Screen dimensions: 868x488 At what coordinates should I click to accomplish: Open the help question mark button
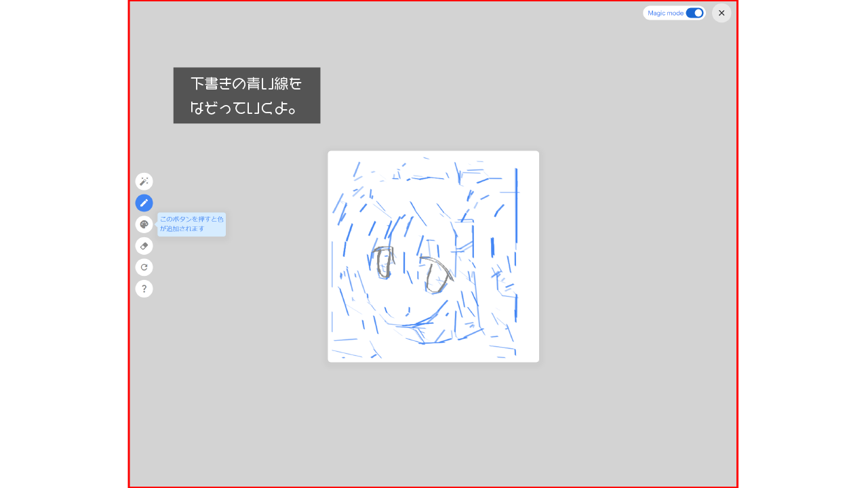tap(144, 289)
